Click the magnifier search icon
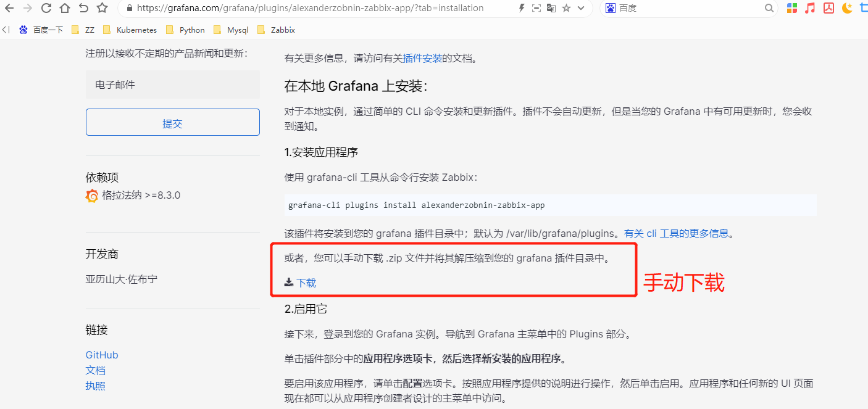This screenshot has height=409, width=868. 769,8
